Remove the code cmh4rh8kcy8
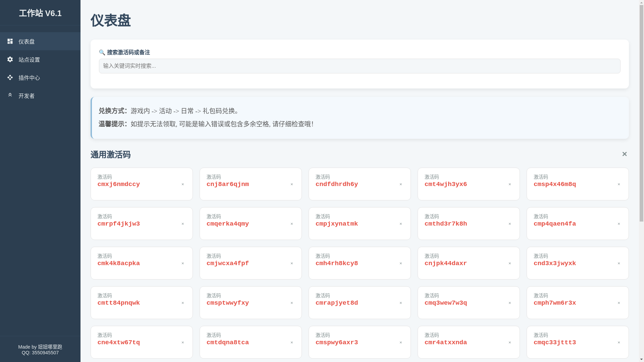The image size is (644, 362). pos(401,263)
